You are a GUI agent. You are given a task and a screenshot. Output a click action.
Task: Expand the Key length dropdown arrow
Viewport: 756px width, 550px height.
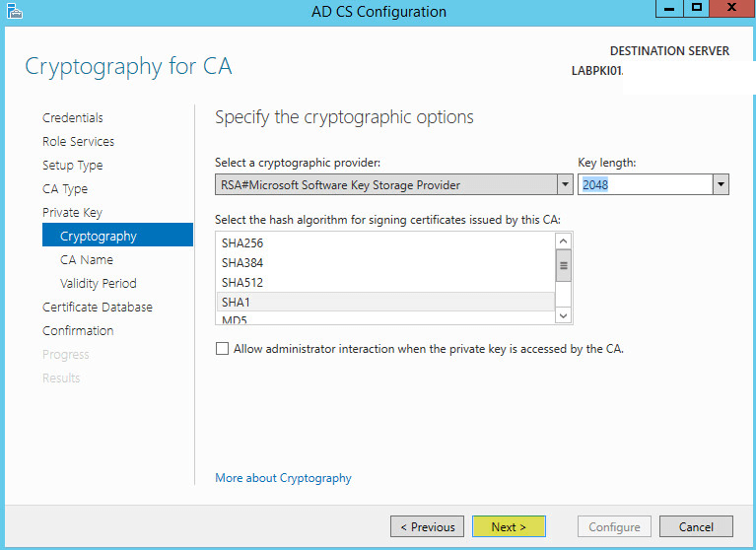pyautogui.click(x=721, y=184)
